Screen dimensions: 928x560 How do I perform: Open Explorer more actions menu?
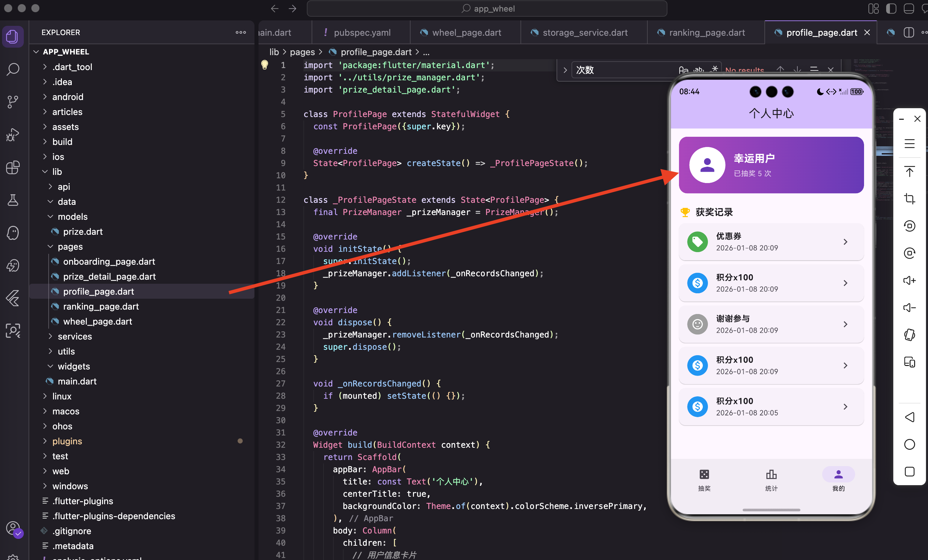click(x=241, y=32)
